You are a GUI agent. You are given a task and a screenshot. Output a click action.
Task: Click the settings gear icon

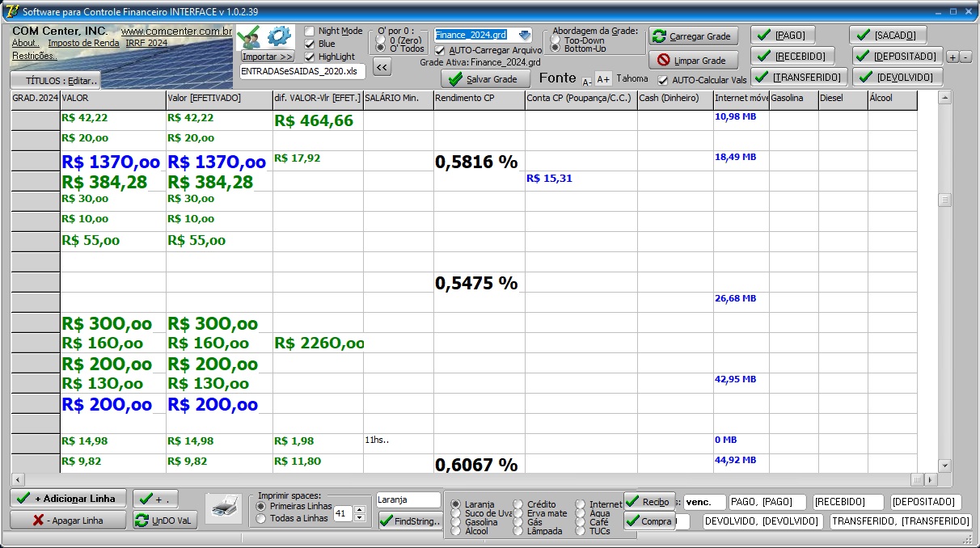point(279,36)
